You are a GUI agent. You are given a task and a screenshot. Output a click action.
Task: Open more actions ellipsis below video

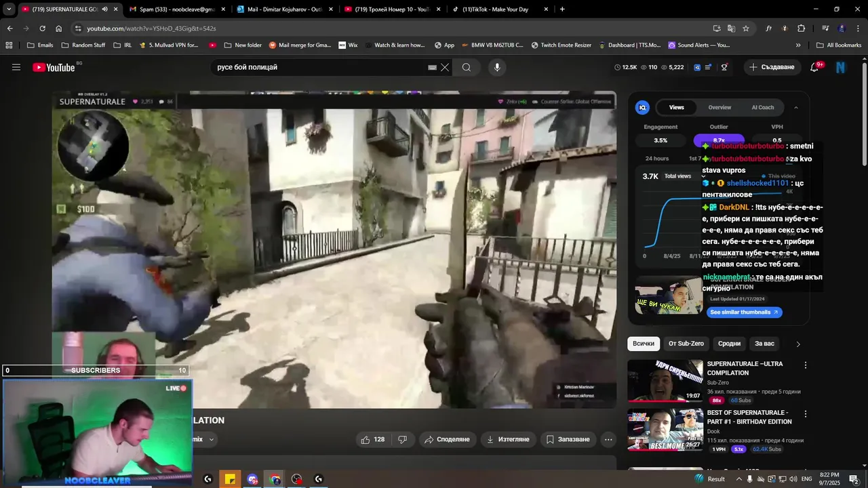(x=608, y=439)
